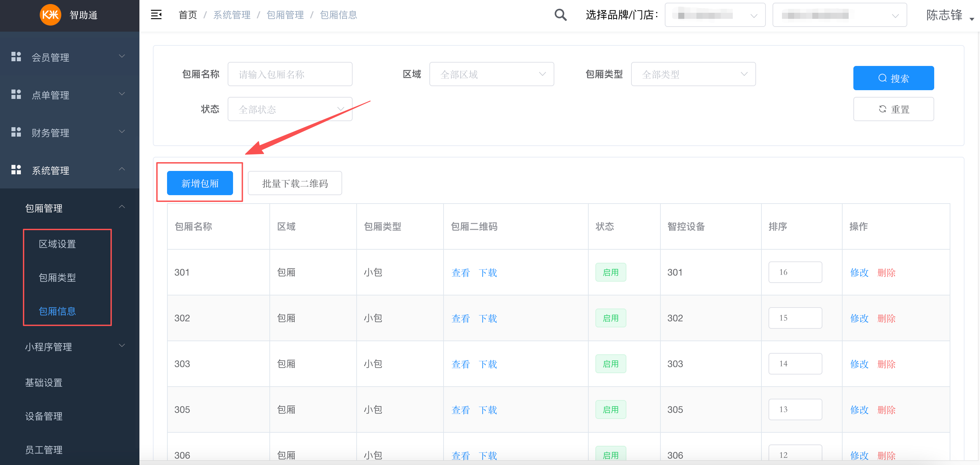Click the 财务管理 grid icon
This screenshot has width=980, height=465.
[16, 132]
